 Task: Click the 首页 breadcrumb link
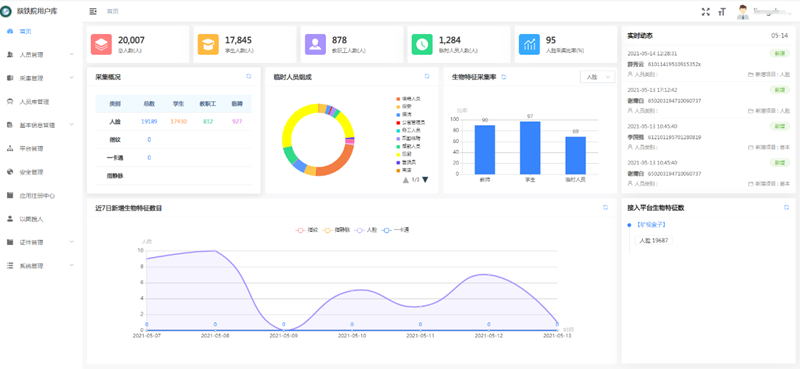112,11
